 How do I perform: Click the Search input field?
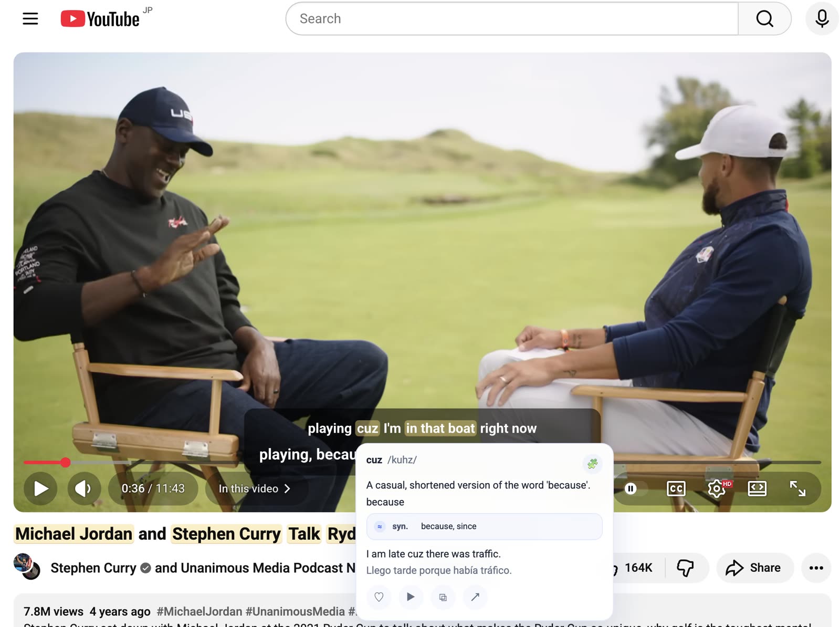[x=512, y=19]
